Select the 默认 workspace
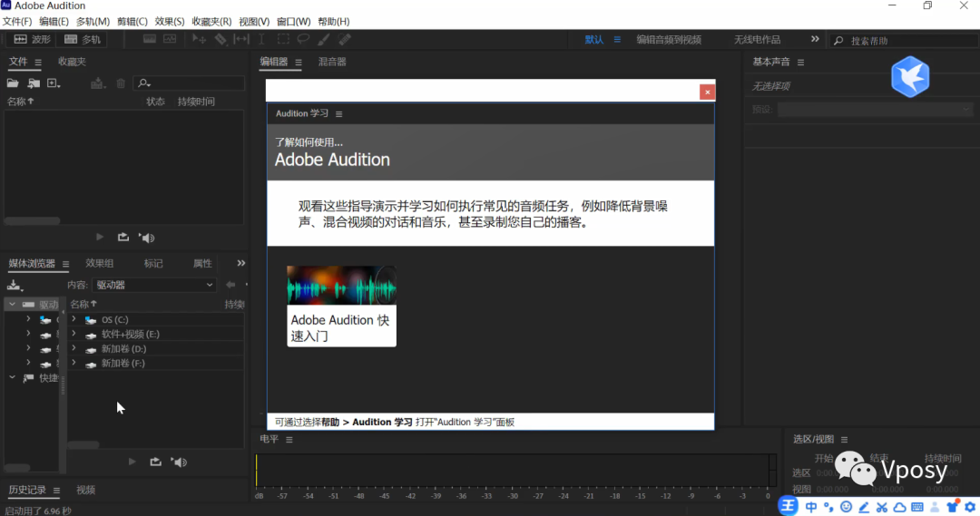 coord(593,39)
